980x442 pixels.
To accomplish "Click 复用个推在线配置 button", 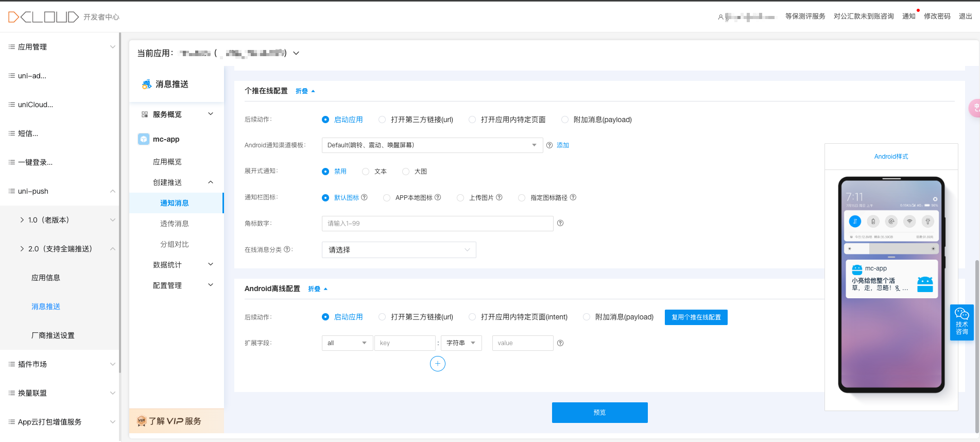I will click(x=696, y=317).
